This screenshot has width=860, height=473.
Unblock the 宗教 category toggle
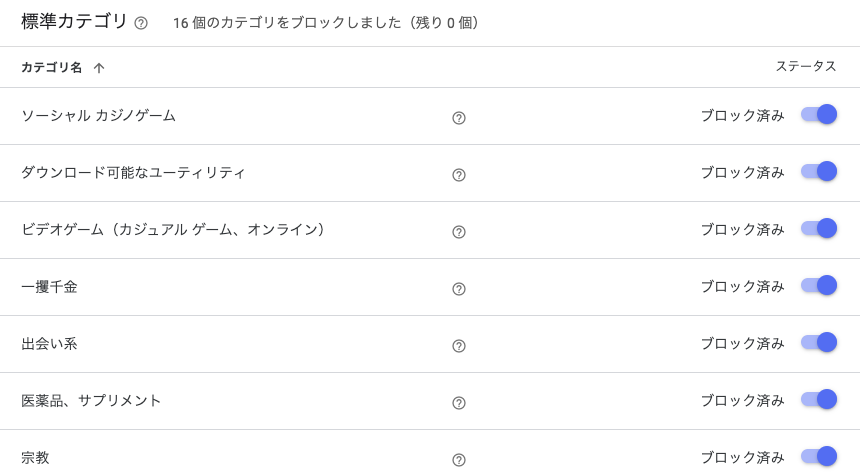pos(819,457)
